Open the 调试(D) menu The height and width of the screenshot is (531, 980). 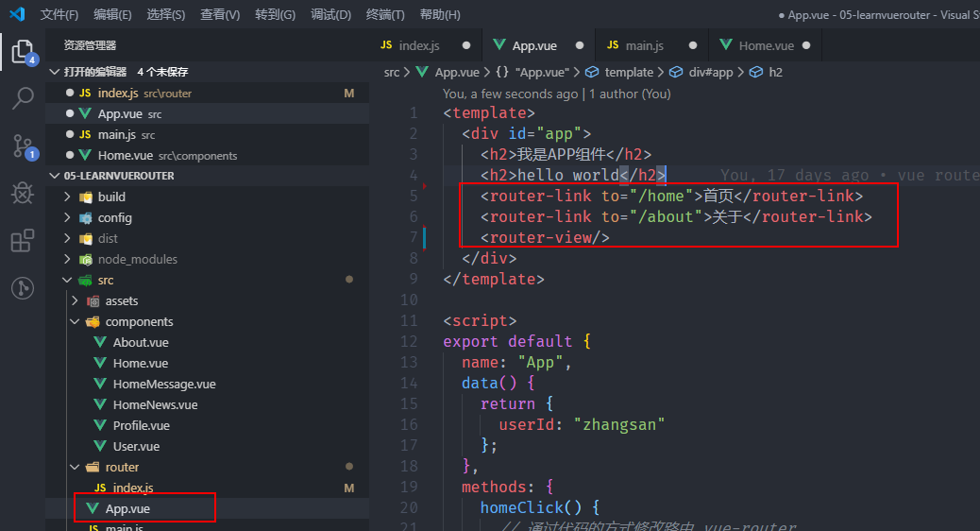330,14
